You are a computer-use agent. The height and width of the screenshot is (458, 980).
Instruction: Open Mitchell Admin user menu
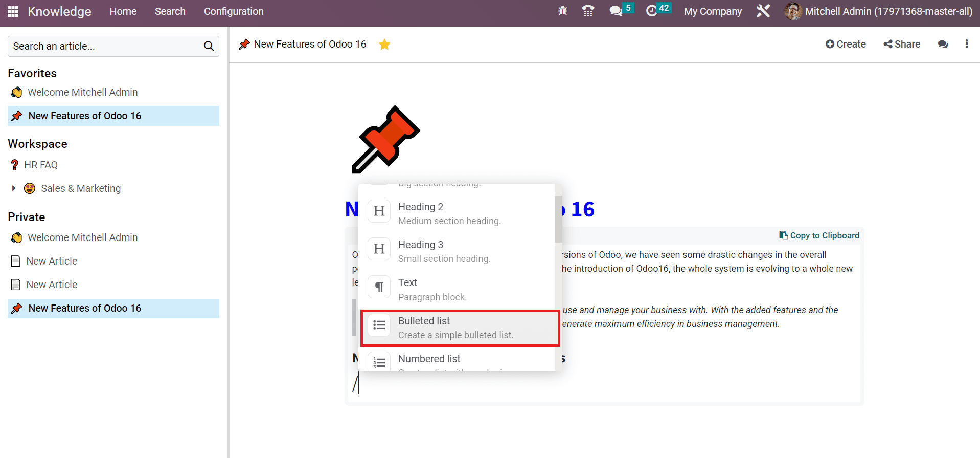[878, 11]
